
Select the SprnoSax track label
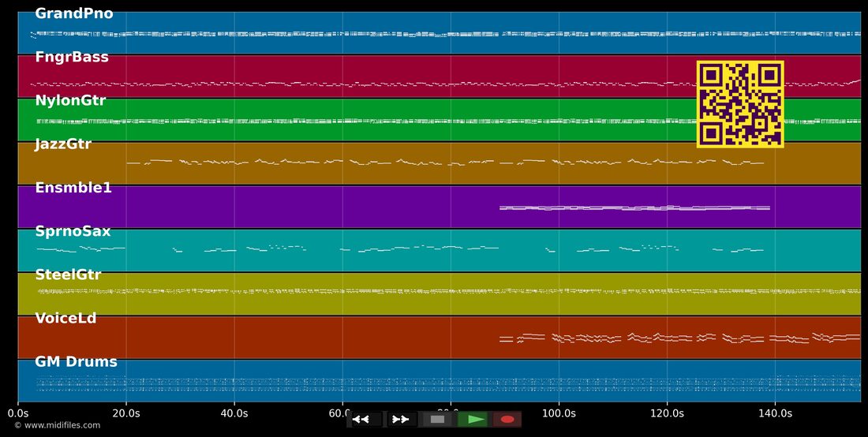coord(73,231)
